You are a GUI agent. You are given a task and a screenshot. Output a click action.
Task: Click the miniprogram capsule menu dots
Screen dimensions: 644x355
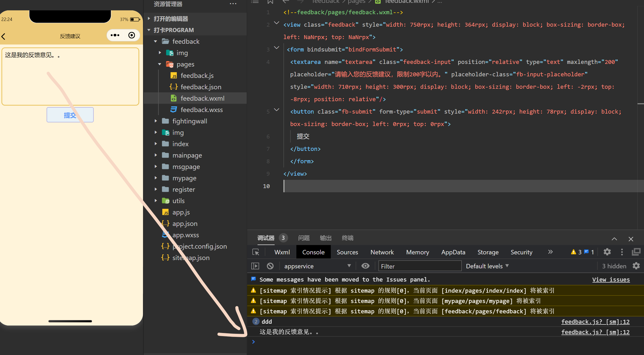115,35
